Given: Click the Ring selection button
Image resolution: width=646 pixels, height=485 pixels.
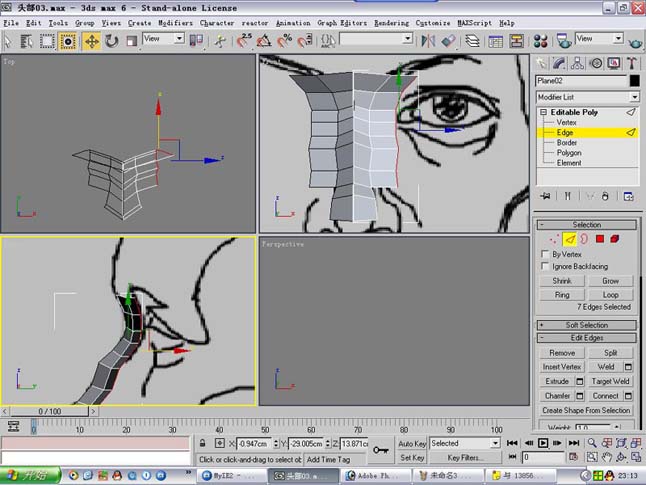Looking at the screenshot, I should coord(562,295).
